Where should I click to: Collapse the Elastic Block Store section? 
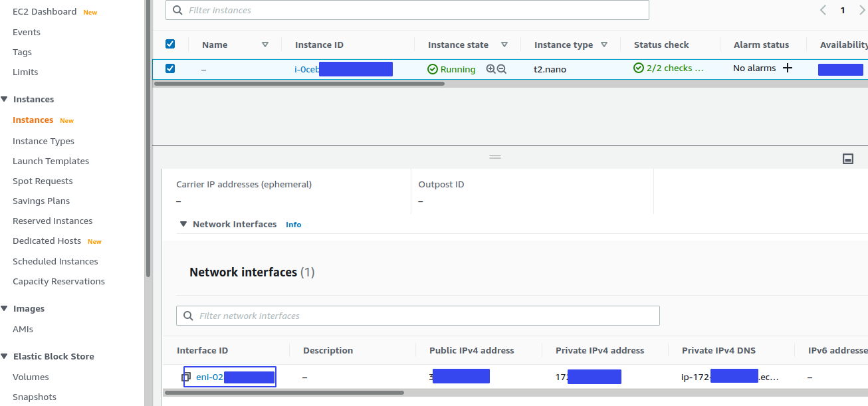pyautogui.click(x=5, y=356)
